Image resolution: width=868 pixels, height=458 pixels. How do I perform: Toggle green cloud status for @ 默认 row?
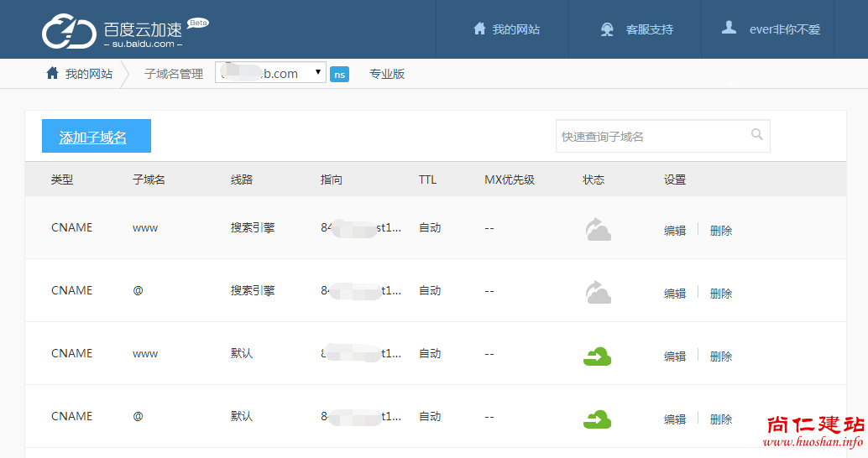(x=597, y=419)
